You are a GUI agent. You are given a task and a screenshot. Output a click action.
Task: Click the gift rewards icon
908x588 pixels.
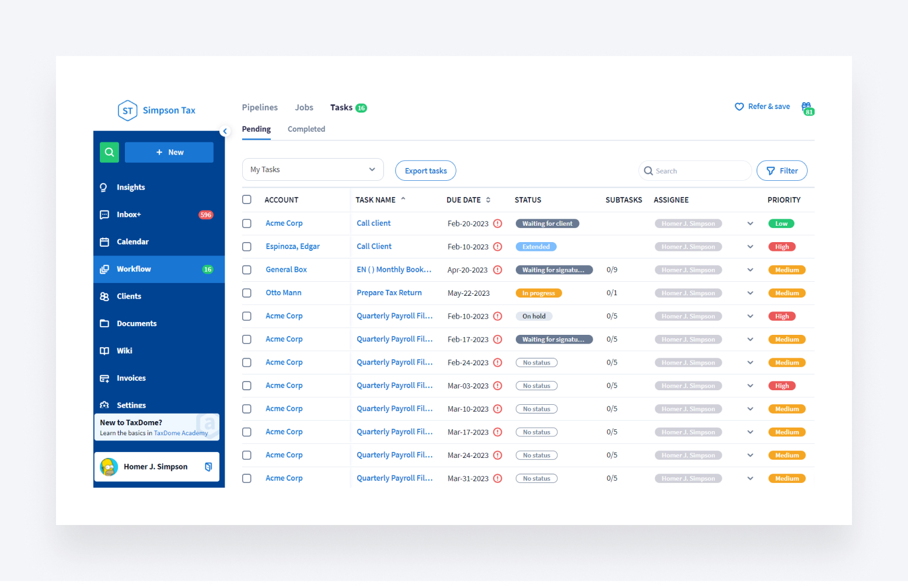coord(807,108)
